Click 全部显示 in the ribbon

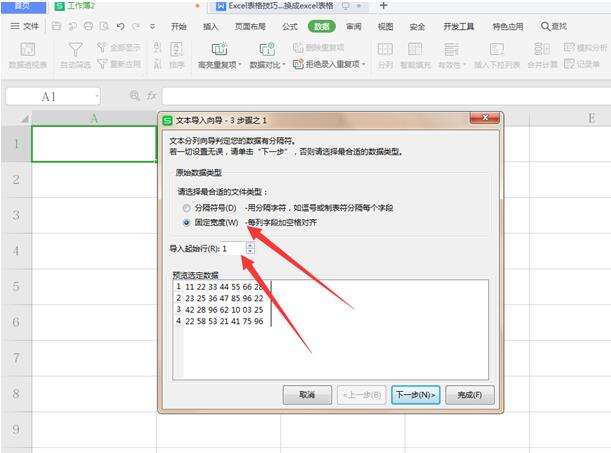(x=119, y=48)
